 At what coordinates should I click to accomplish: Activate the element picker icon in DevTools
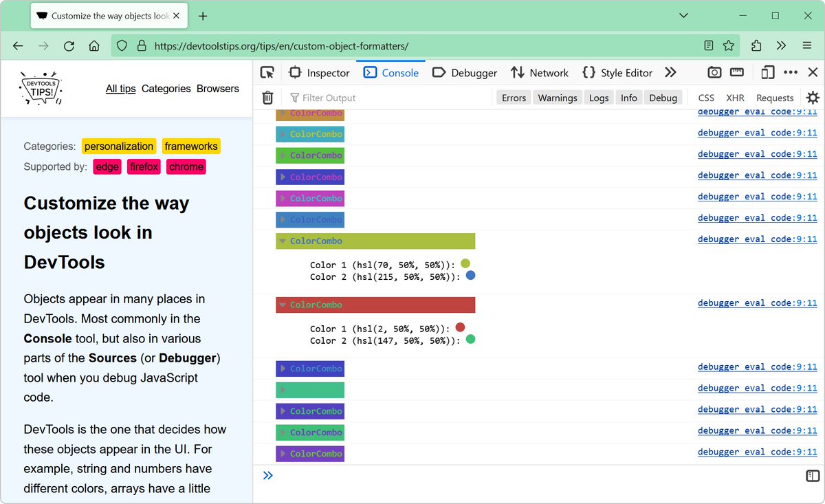coord(267,72)
